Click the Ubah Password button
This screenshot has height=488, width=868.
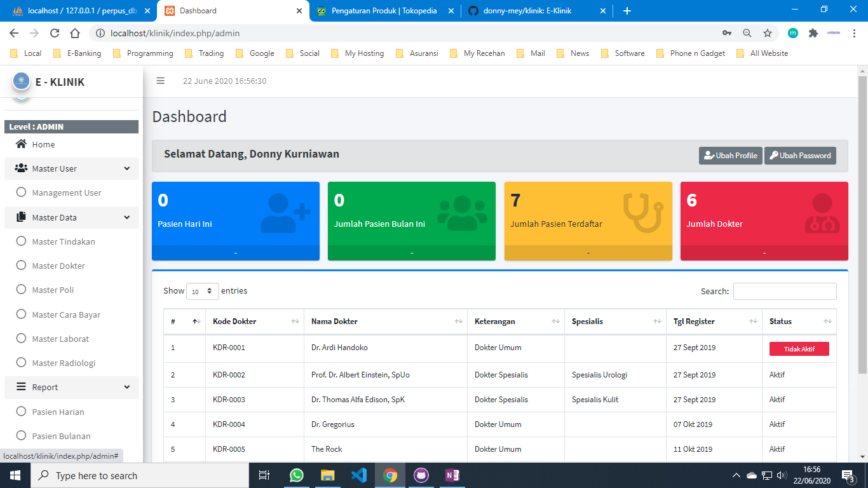coord(799,156)
